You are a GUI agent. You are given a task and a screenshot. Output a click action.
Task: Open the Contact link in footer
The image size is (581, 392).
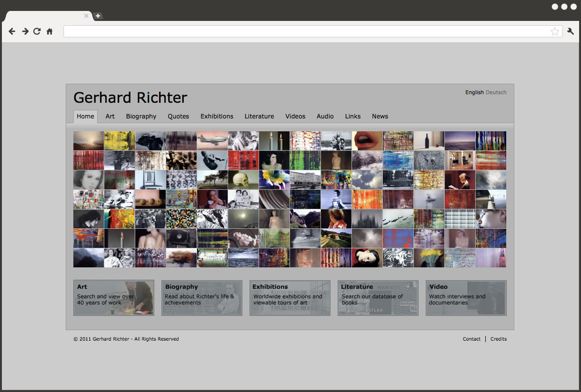tap(471, 339)
